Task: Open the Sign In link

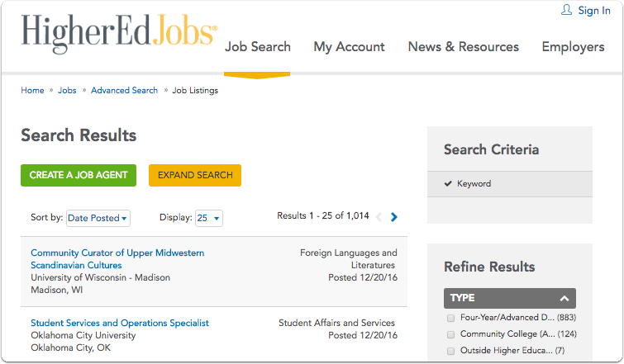Action: (593, 11)
